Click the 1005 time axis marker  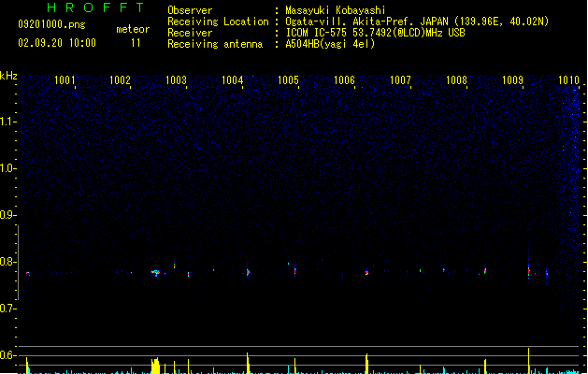point(288,80)
